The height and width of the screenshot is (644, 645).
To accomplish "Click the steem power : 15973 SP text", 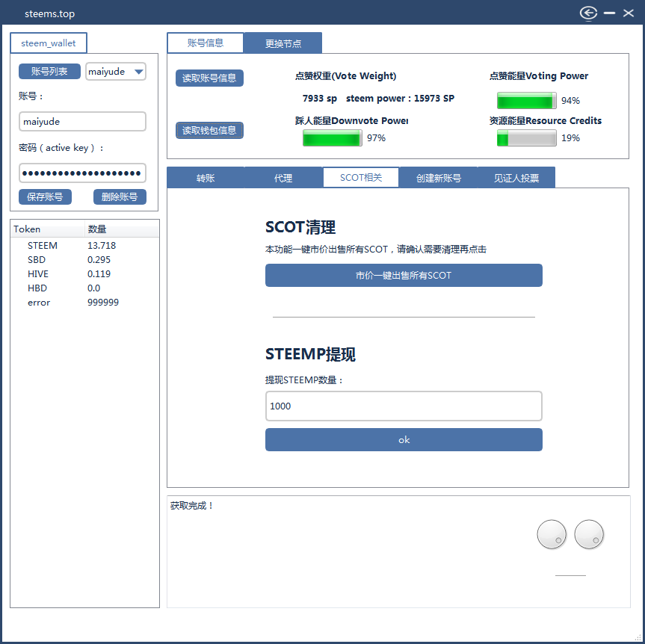I will pos(400,99).
